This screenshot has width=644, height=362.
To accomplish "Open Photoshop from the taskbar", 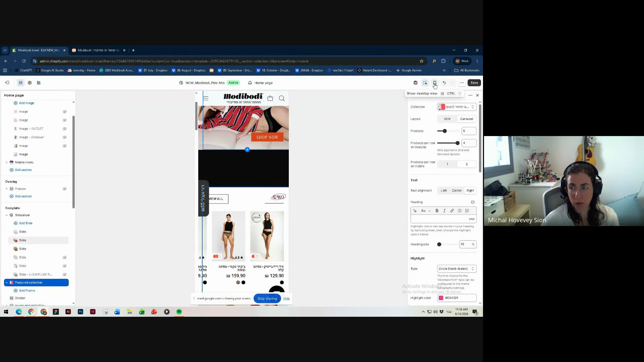I will pyautogui.click(x=80, y=312).
